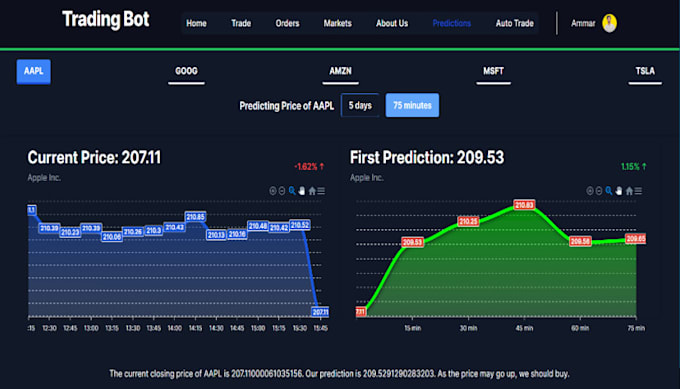Activate the pan hand tool on the Current Price chart
This screenshot has width=680, height=389.
tap(302, 191)
